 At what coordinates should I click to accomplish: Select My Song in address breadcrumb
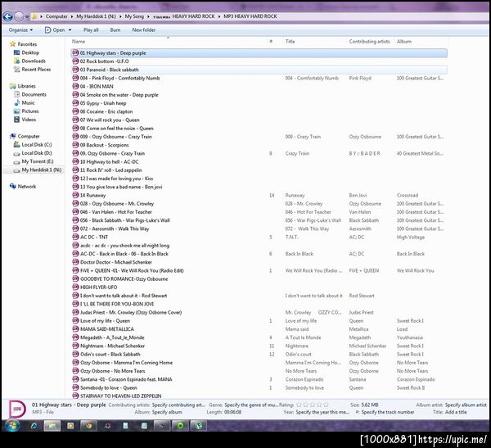(x=134, y=16)
